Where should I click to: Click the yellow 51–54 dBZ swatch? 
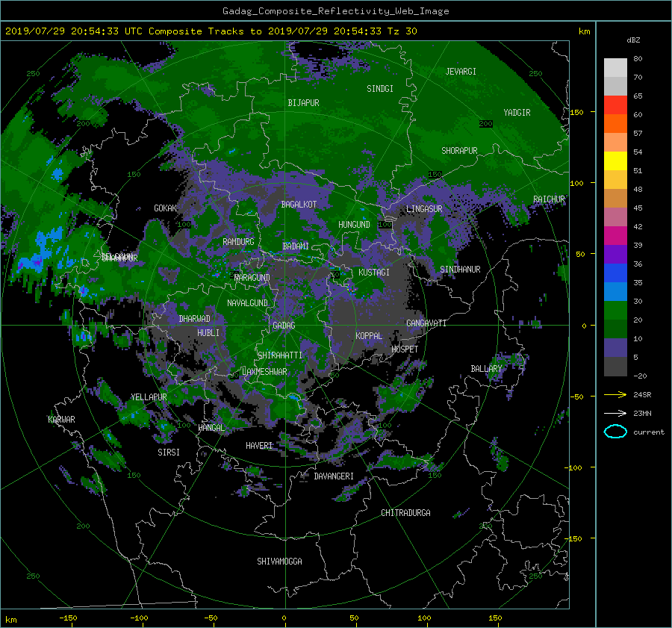click(615, 161)
